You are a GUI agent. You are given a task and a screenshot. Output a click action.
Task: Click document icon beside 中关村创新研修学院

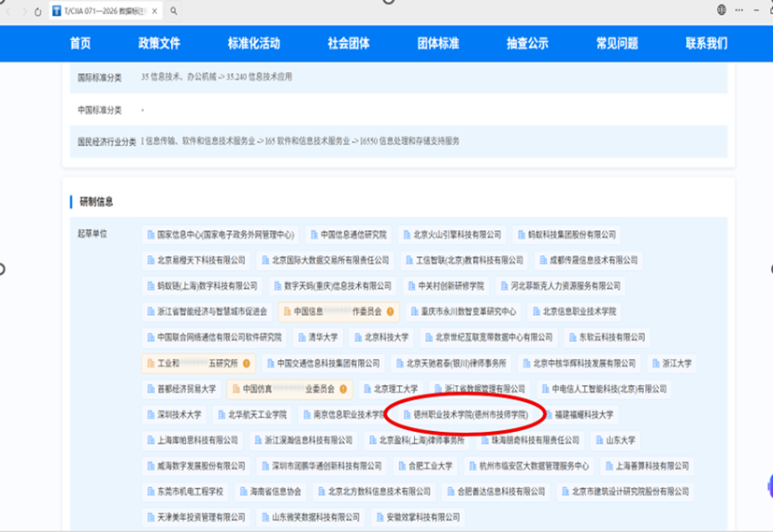click(x=411, y=286)
